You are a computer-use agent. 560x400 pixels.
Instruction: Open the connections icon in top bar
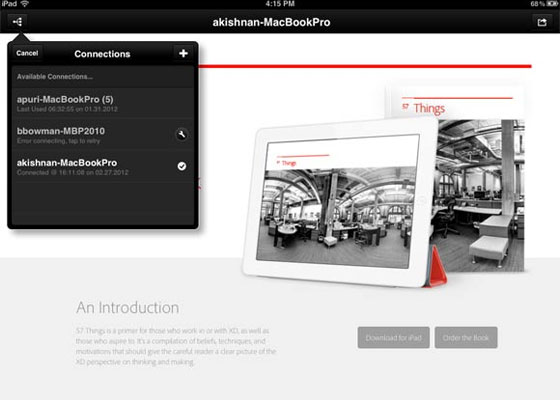coord(18,22)
